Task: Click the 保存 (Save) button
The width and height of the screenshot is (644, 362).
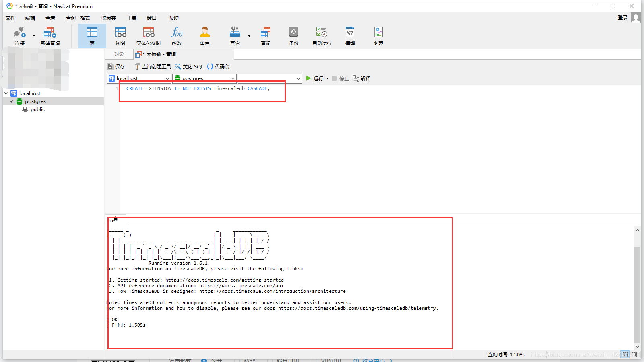Action: [116, 66]
